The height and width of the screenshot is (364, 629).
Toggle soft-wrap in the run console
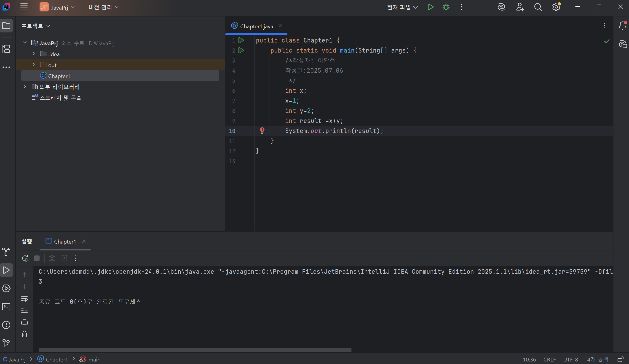click(24, 298)
